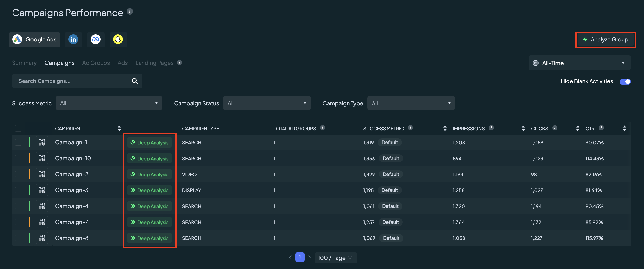This screenshot has width=644, height=269.
Task: Sort by CTR column arrows
Action: pyautogui.click(x=624, y=128)
